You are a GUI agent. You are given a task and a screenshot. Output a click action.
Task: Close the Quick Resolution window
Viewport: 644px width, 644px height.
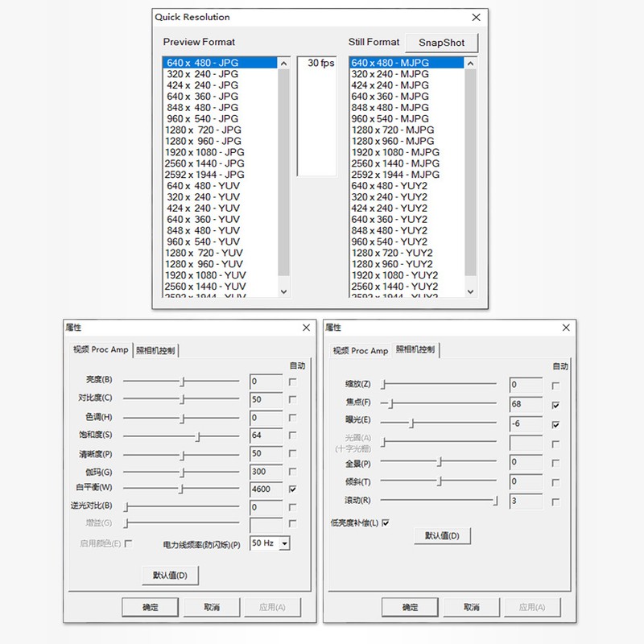pos(477,17)
